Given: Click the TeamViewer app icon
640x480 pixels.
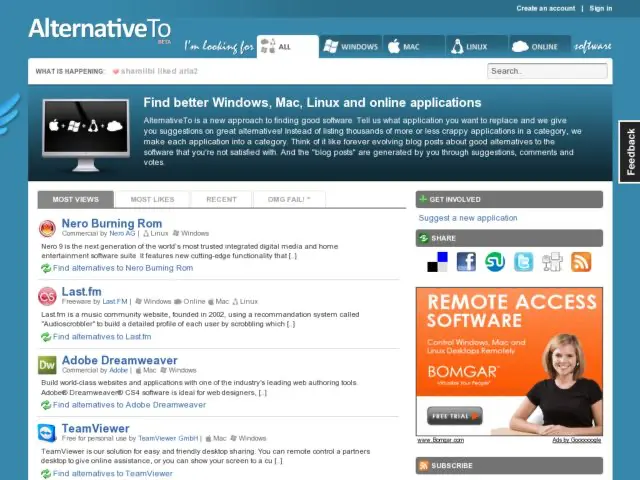Looking at the screenshot, I should click(x=47, y=433).
